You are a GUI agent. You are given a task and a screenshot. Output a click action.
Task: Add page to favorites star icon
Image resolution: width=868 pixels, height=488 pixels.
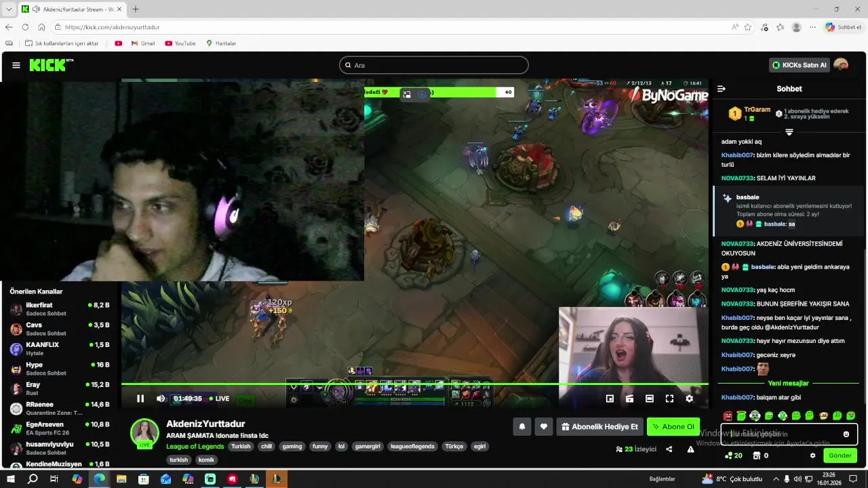[748, 27]
